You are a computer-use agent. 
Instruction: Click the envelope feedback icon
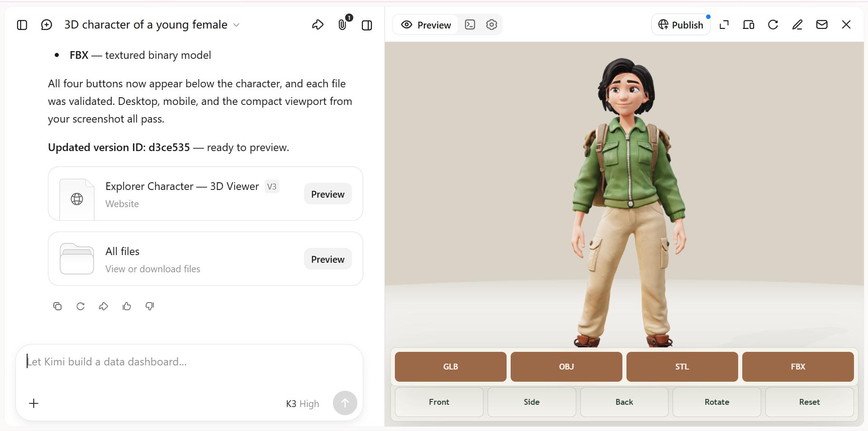point(822,25)
